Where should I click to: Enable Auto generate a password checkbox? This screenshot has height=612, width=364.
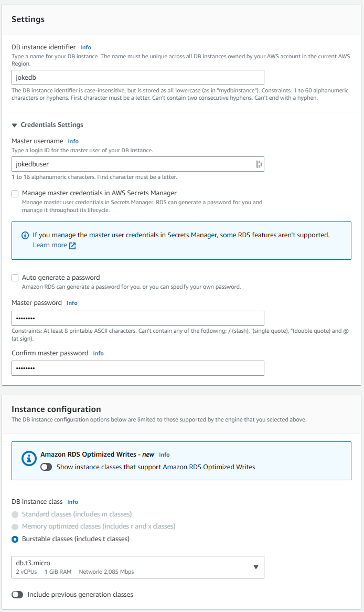(15, 278)
